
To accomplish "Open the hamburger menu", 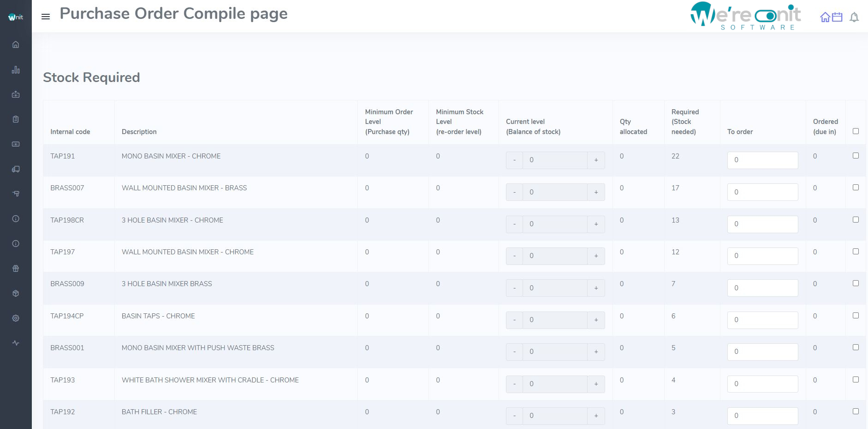I will (46, 17).
